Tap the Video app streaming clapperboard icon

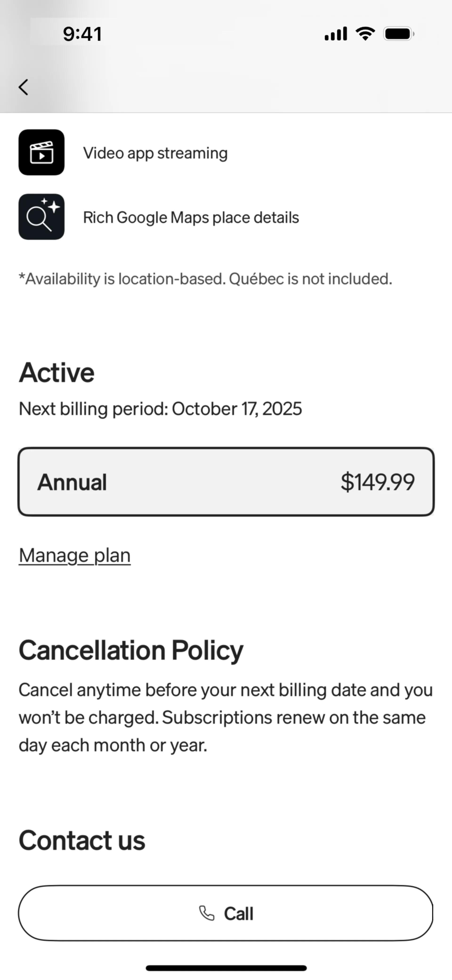click(x=41, y=153)
